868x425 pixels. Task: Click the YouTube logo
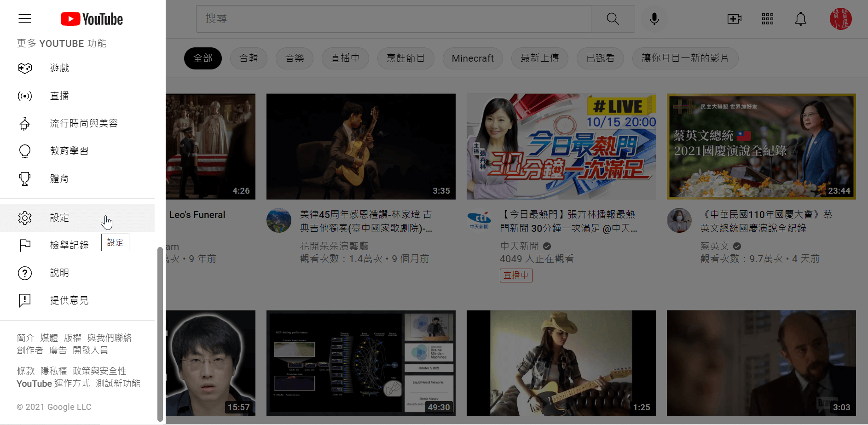point(92,19)
